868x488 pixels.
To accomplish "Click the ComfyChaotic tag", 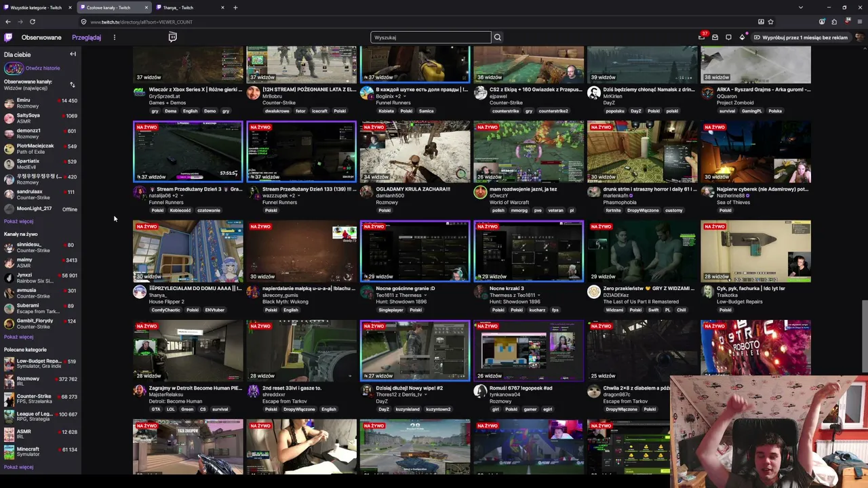I will tap(166, 310).
